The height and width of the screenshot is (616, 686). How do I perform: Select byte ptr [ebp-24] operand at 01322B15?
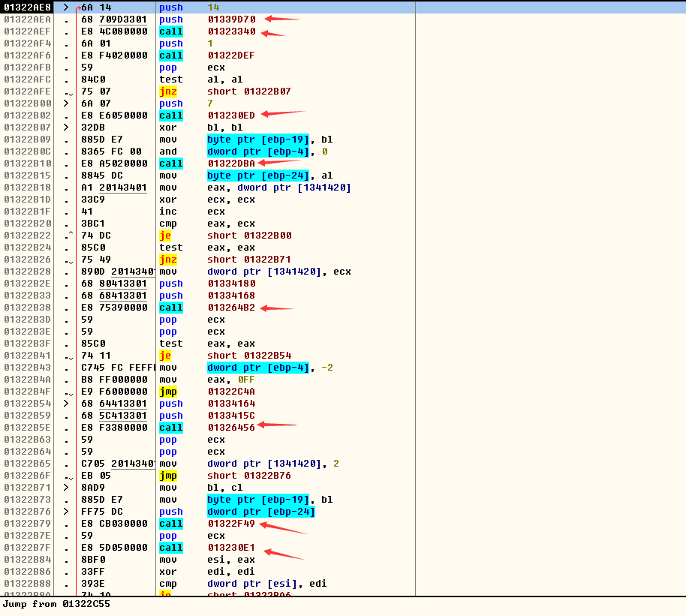click(258, 176)
